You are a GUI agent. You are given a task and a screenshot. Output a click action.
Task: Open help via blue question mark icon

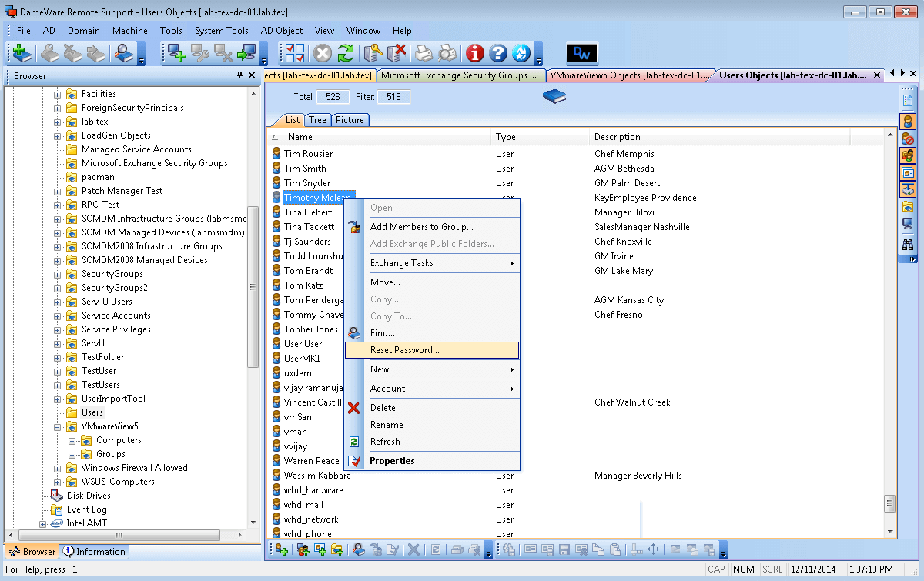click(498, 53)
